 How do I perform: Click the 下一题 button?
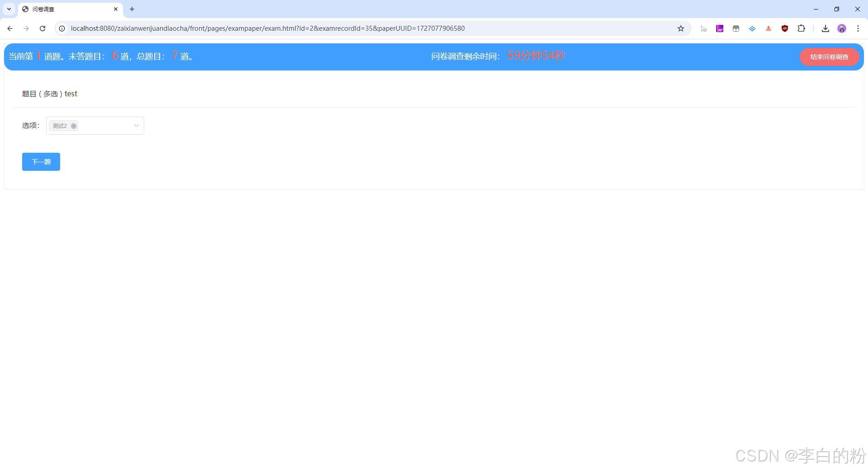pyautogui.click(x=41, y=162)
